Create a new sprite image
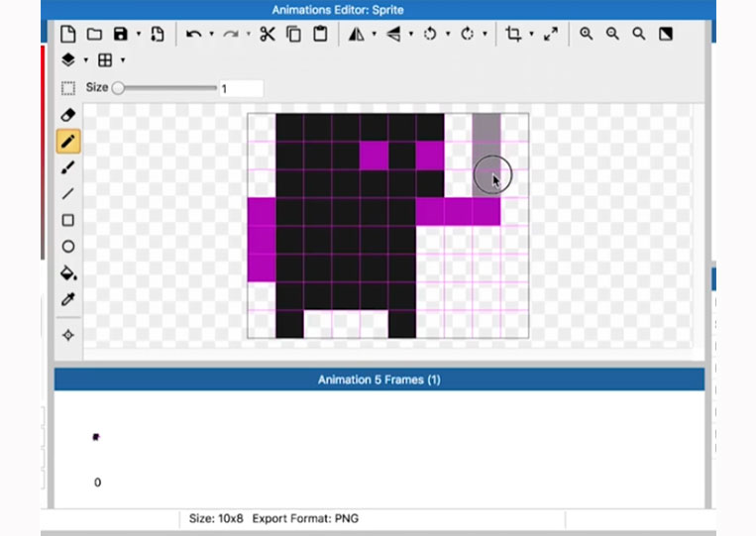The width and height of the screenshot is (756, 536). (x=68, y=34)
